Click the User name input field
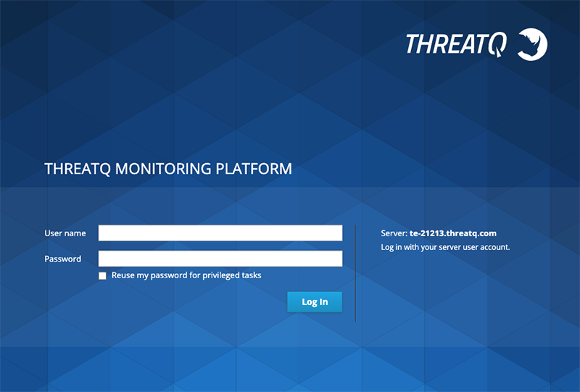 [x=220, y=233]
